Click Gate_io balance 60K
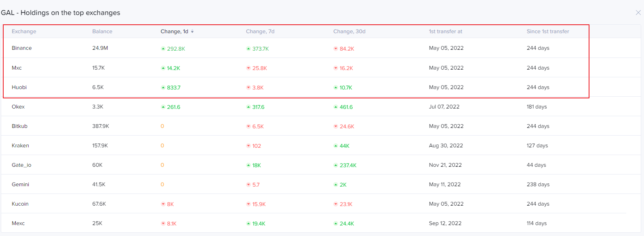Viewport: 644px width, 236px height. 97,165
